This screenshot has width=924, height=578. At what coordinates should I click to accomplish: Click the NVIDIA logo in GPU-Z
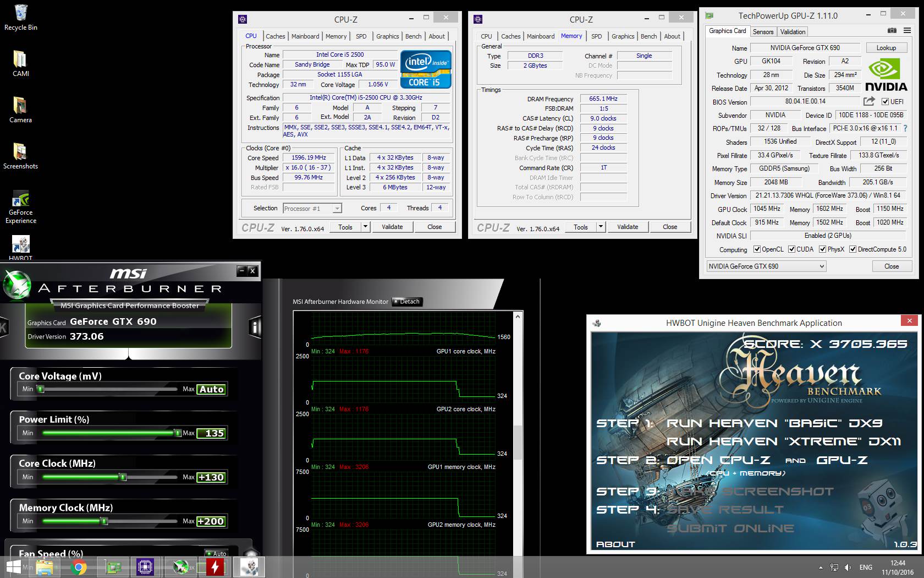886,75
